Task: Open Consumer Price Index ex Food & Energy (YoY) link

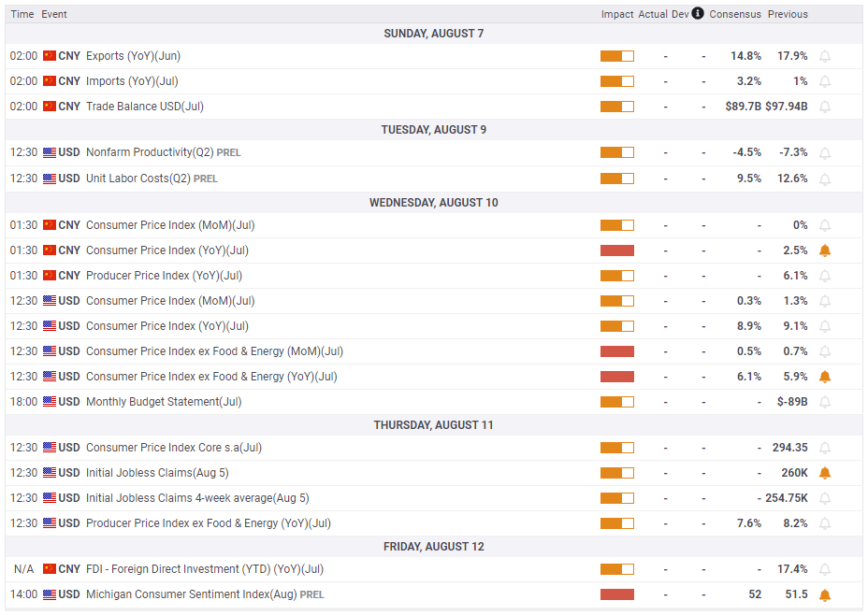Action: 211,377
